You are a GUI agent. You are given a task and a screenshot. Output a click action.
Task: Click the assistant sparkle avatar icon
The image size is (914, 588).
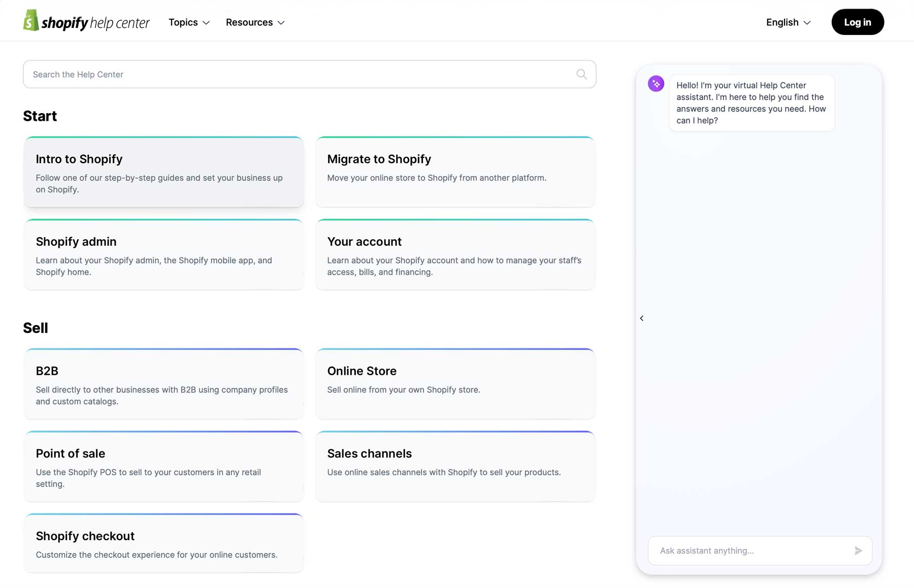coord(656,83)
